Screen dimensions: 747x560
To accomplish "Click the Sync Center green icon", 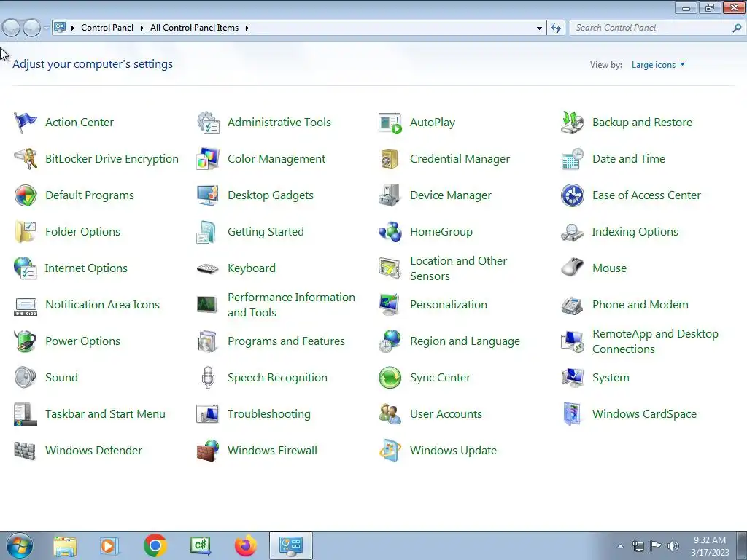I will (390, 377).
